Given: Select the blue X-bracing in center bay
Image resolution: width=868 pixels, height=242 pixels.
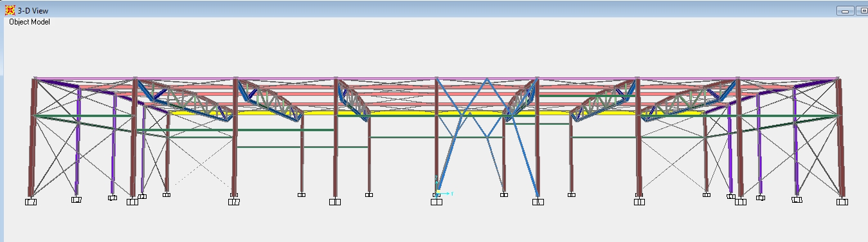Looking at the screenshot, I should pyautogui.click(x=487, y=136).
